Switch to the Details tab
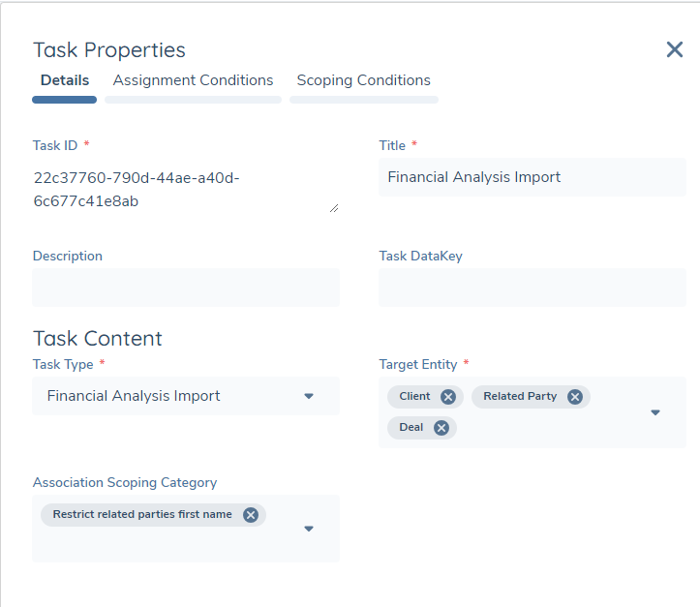This screenshot has height=607, width=700. coord(65,80)
